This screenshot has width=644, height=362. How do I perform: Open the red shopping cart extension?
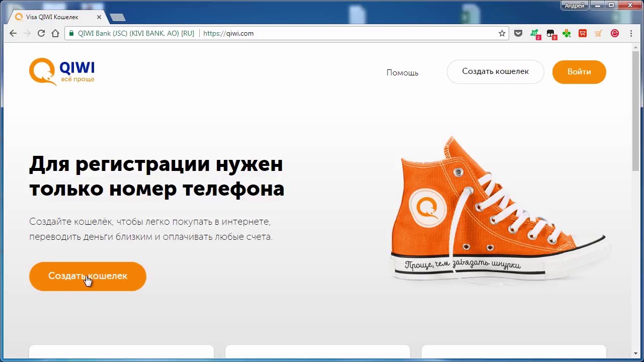583,33
